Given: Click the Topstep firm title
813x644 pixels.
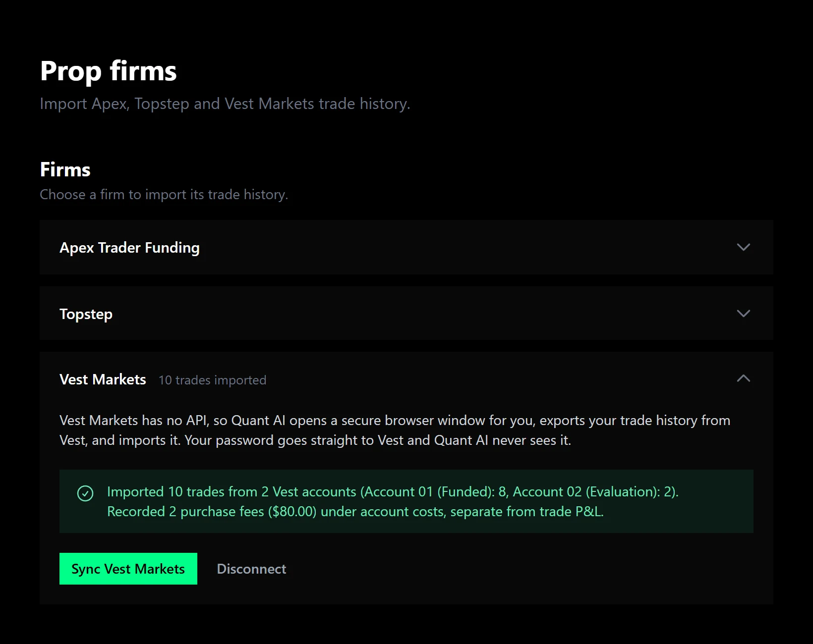Looking at the screenshot, I should click(86, 314).
